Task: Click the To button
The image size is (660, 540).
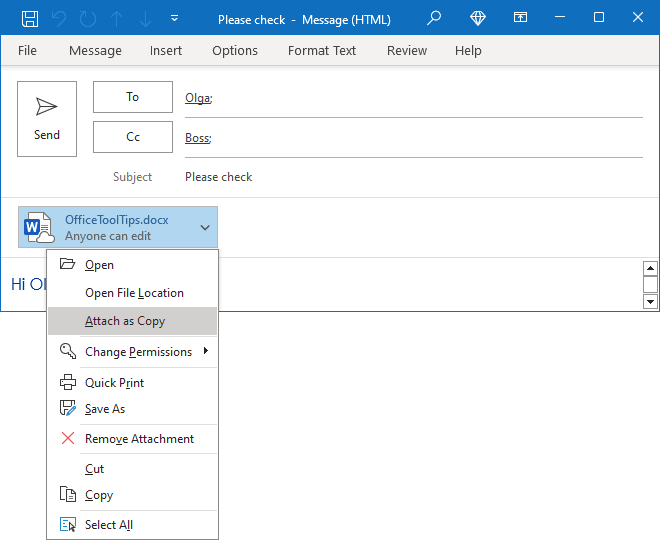Action: pos(133,97)
